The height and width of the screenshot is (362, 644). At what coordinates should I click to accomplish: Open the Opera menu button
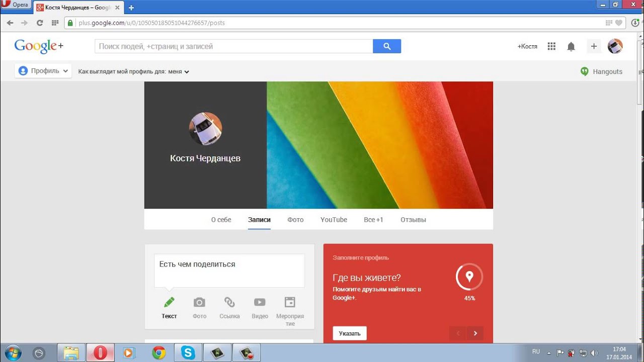15,5
